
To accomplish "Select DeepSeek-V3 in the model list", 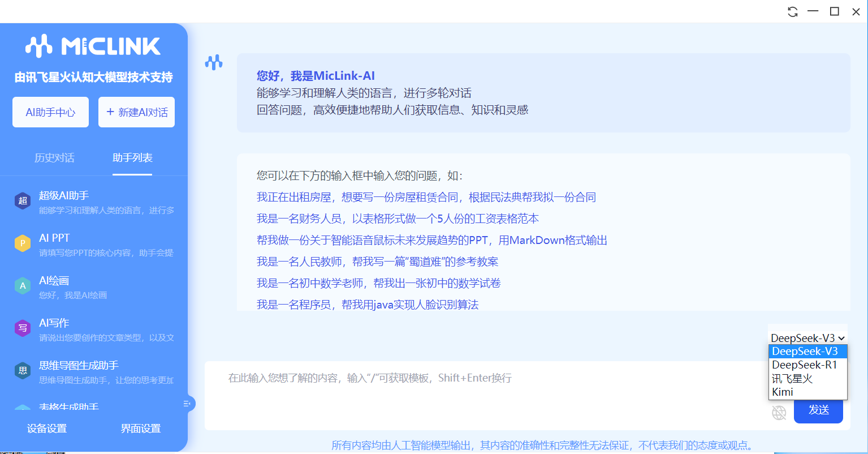I will tap(807, 352).
